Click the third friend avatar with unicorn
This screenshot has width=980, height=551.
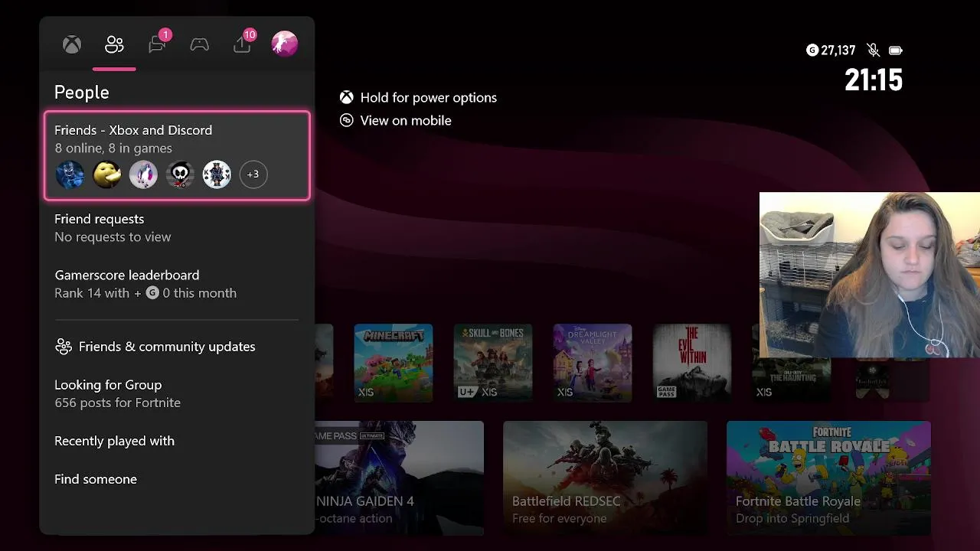pos(143,174)
